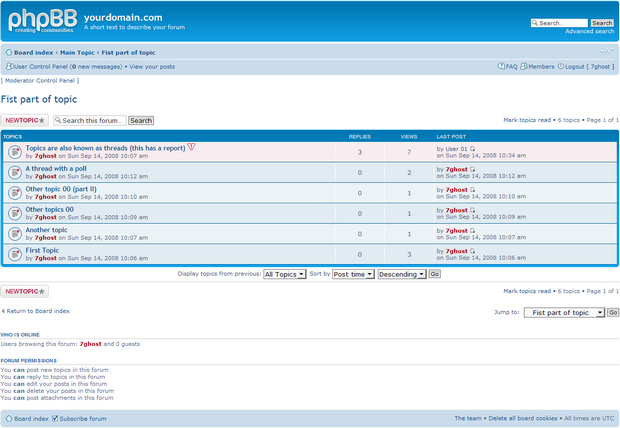This screenshot has width=620, height=428.
Task: Click 'Delete all board cookies' link
Action: click(x=523, y=418)
